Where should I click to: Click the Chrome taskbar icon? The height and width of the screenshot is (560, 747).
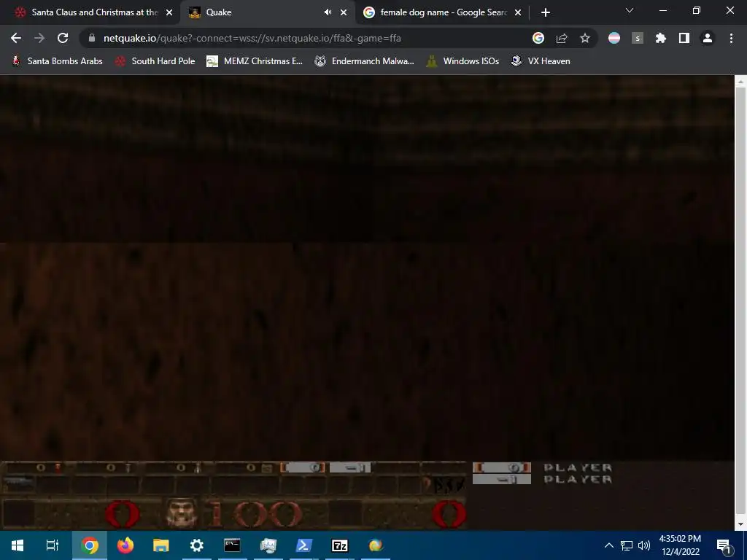90,545
